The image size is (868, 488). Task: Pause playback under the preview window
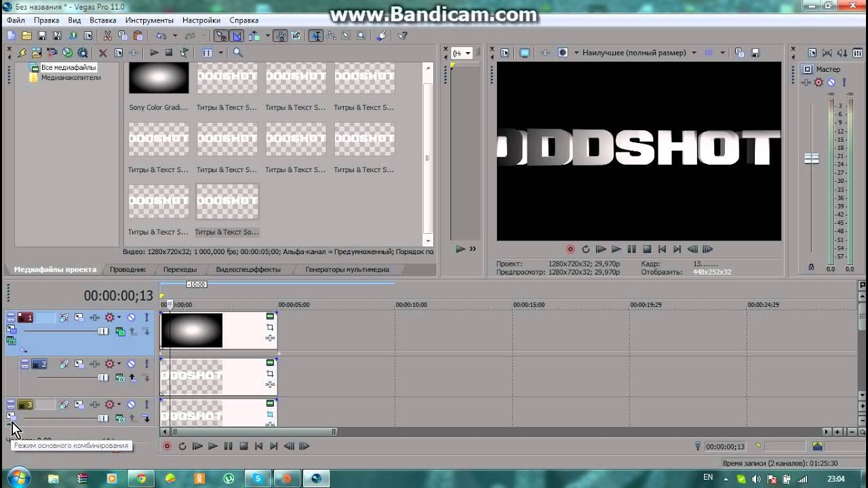tap(631, 249)
